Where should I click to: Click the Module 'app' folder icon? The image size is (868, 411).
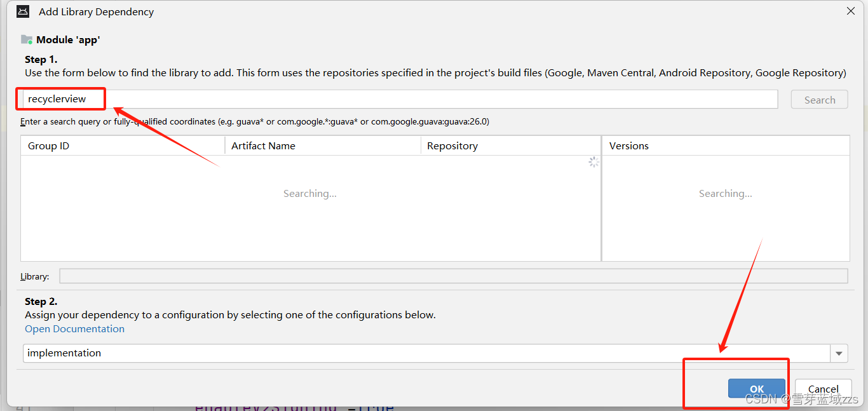coord(27,39)
